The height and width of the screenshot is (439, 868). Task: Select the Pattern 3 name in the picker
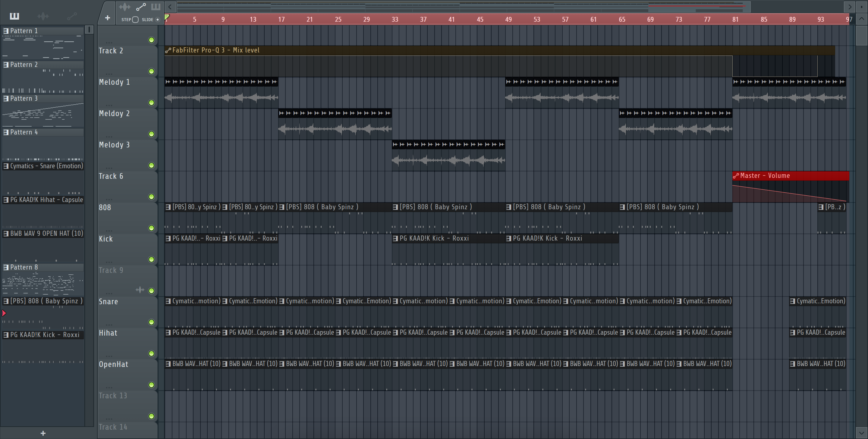[x=24, y=98]
